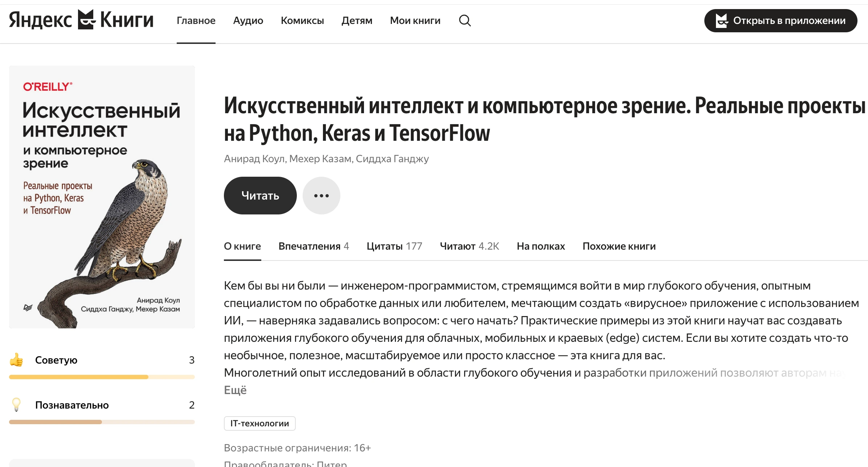Image resolution: width=868 pixels, height=467 pixels.
Task: Click the thumbs-up icon next to Советую
Action: coord(16,360)
